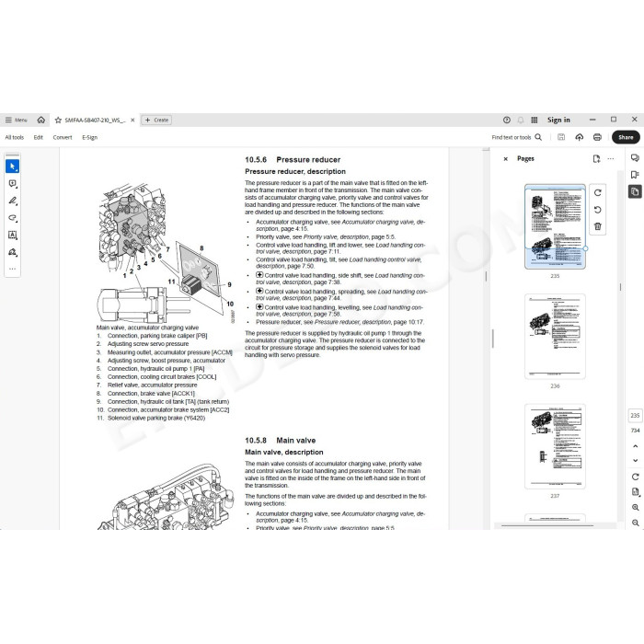Click the rotate view icon in right rail
Viewport: 644px width, 644px height.
click(x=635, y=477)
